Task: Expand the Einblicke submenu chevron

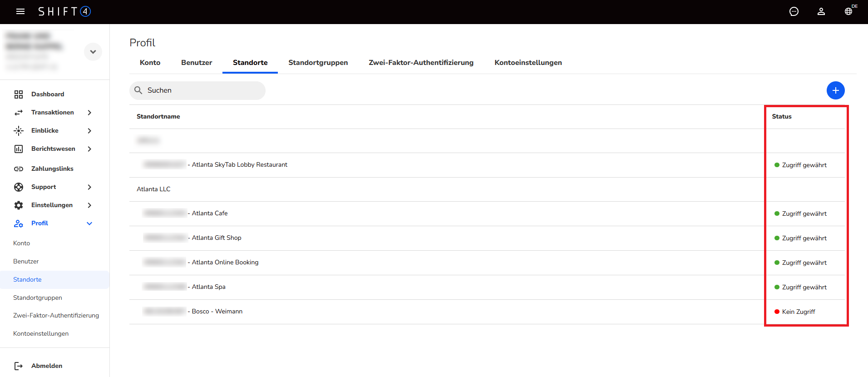Action: tap(89, 131)
